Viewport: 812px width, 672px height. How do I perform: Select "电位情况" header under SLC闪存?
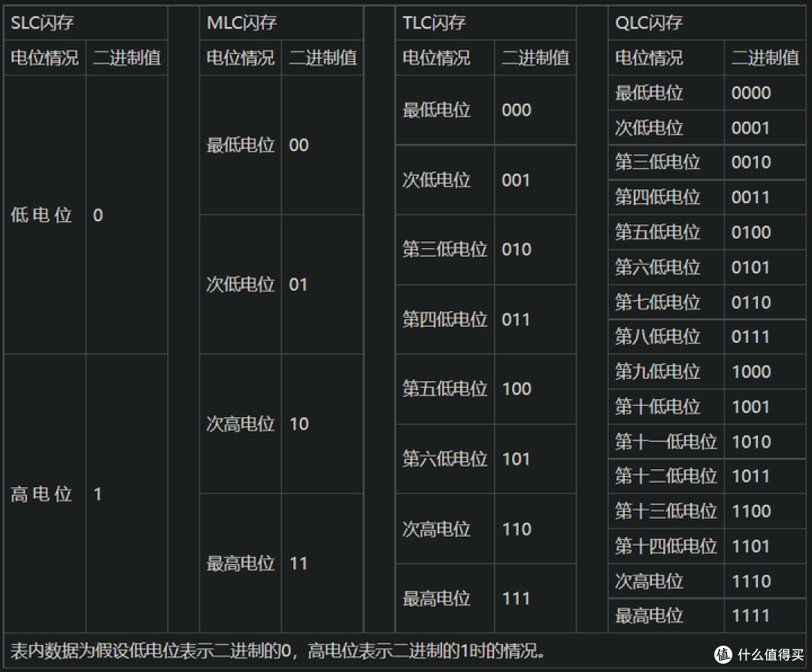click(x=44, y=57)
